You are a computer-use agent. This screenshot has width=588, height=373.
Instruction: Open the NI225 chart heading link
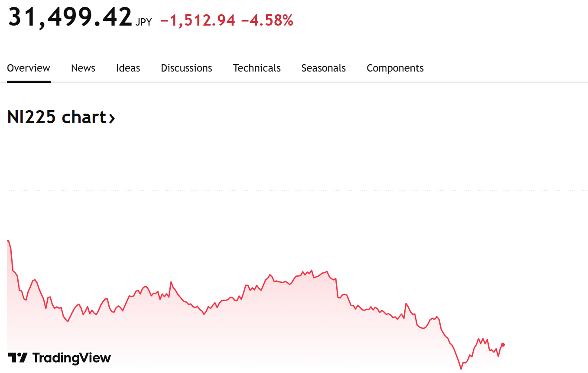(x=61, y=118)
